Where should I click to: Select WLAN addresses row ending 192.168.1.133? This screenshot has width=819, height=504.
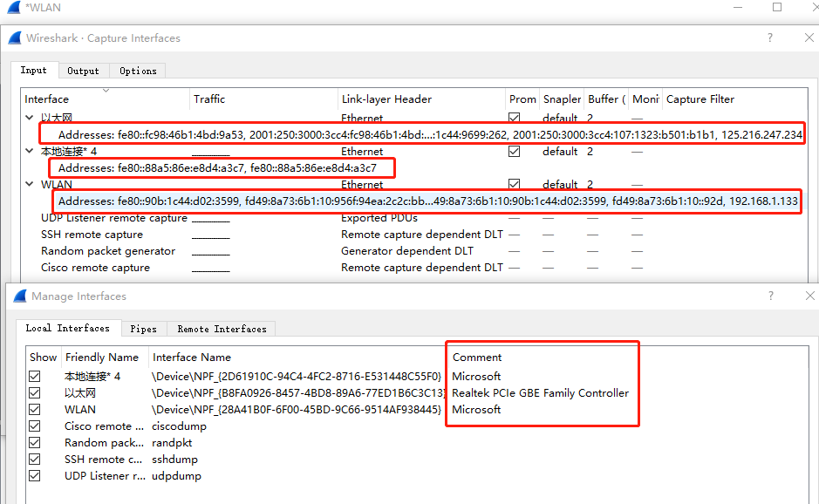click(x=427, y=201)
